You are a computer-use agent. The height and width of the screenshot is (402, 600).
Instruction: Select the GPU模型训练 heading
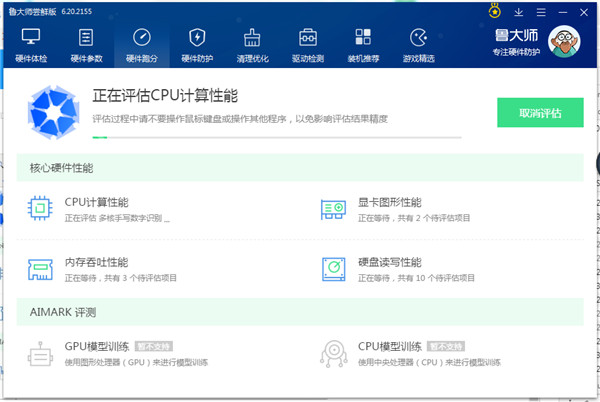tap(97, 346)
